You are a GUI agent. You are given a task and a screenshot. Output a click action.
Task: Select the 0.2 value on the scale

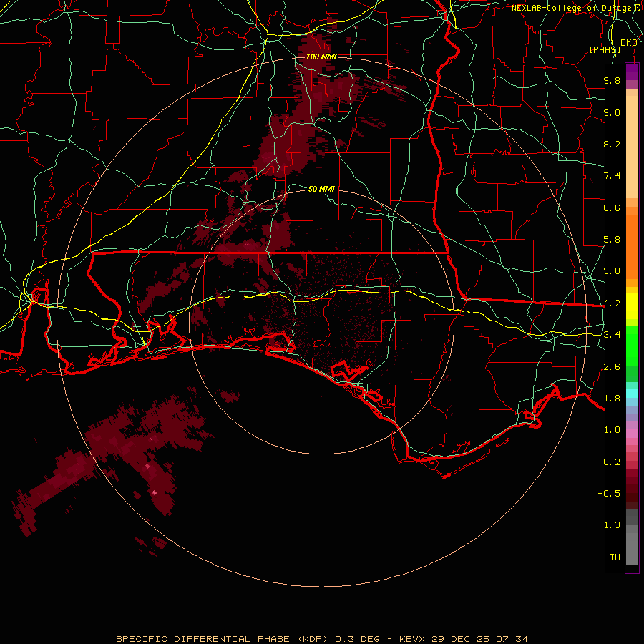(x=612, y=462)
